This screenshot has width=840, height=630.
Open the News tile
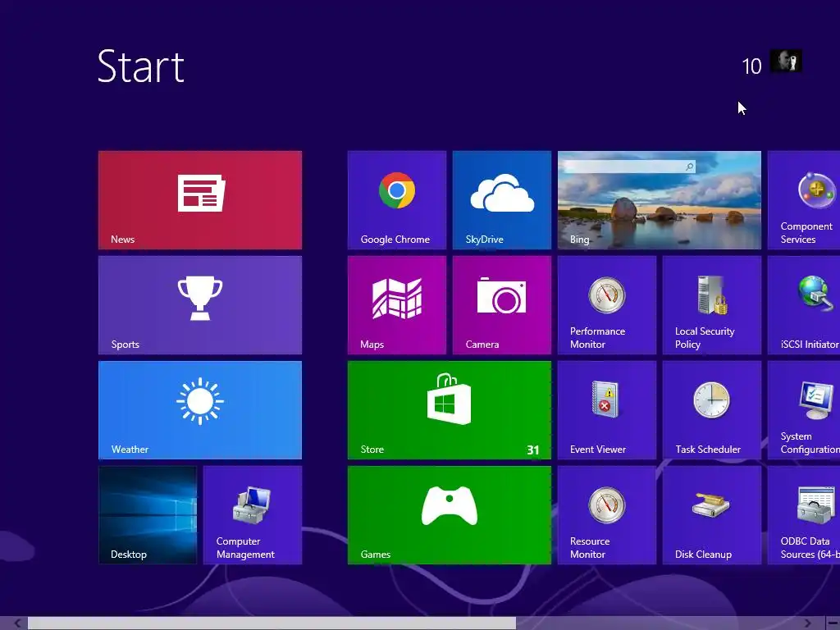point(200,200)
